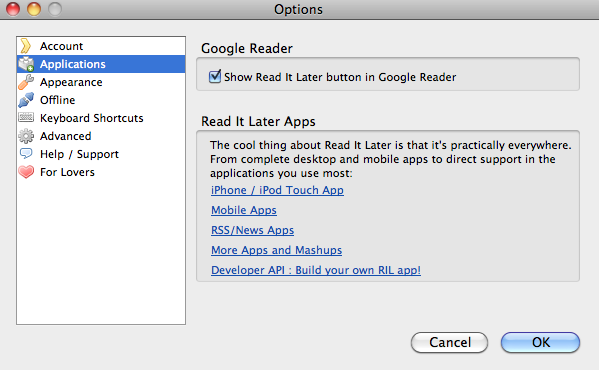Image resolution: width=599 pixels, height=370 pixels.
Task: Click the speech bubble Help icon
Action: tap(26, 153)
